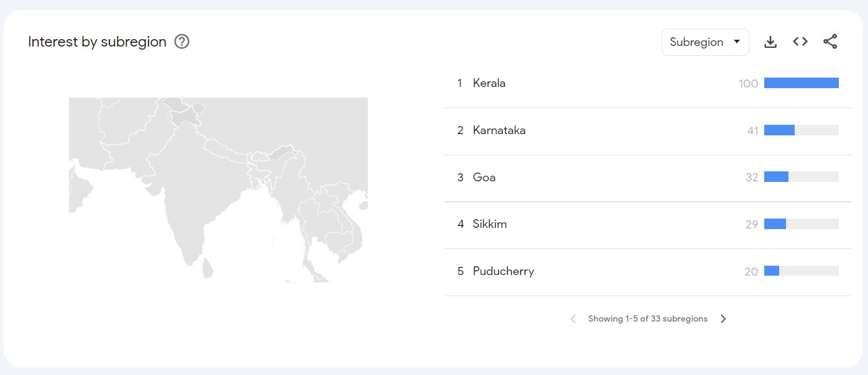Click the help question mark icon
This screenshot has height=375, width=868.
click(181, 42)
